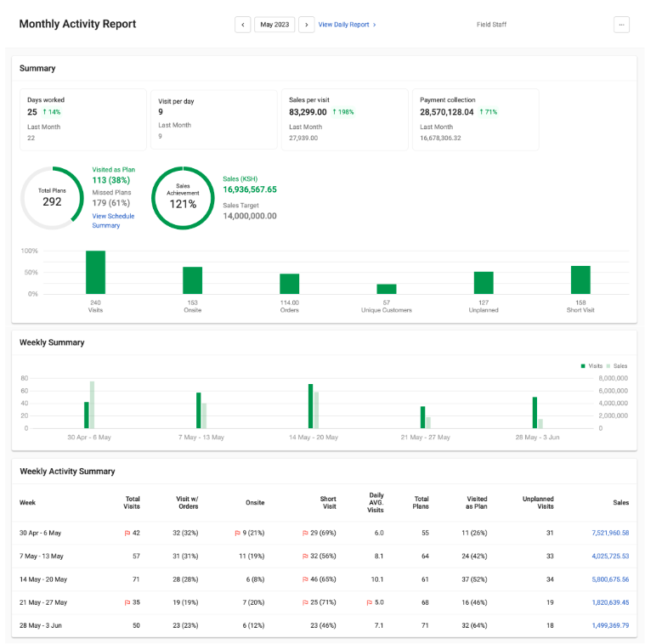Click the Total Plans 292 donut chart
The height and width of the screenshot is (644, 645).
click(x=52, y=198)
